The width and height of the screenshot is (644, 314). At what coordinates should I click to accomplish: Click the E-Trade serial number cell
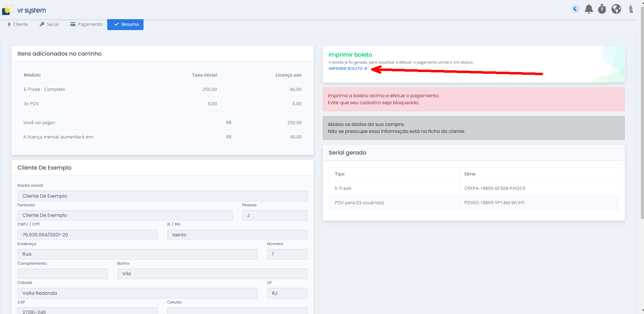tap(495, 188)
